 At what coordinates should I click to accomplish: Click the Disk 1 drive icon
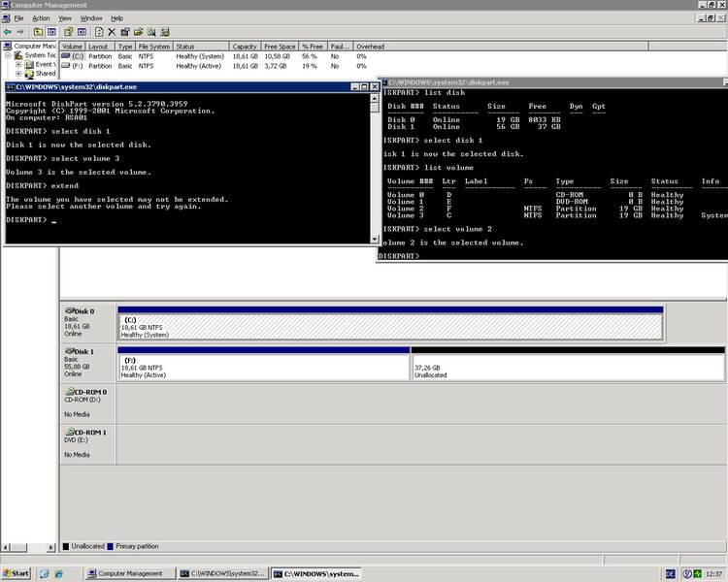pos(69,351)
